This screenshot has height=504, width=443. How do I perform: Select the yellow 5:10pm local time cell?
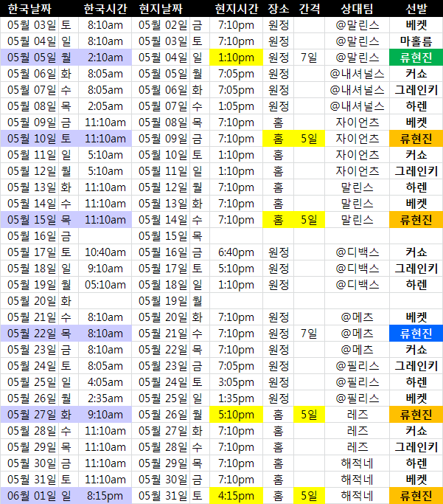pyautogui.click(x=237, y=415)
